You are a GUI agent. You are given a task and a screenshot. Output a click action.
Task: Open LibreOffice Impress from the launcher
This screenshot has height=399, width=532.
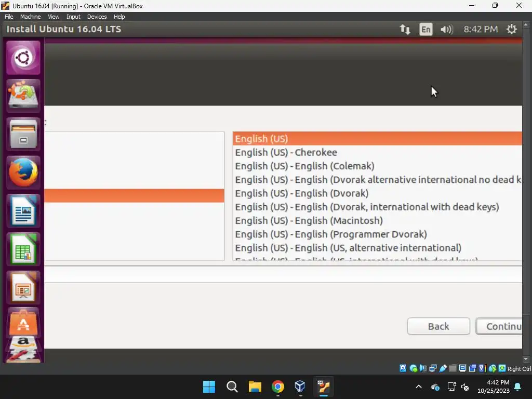coord(23,287)
